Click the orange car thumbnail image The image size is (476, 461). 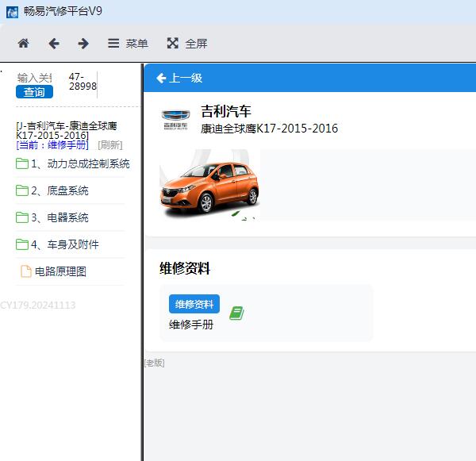click(209, 185)
